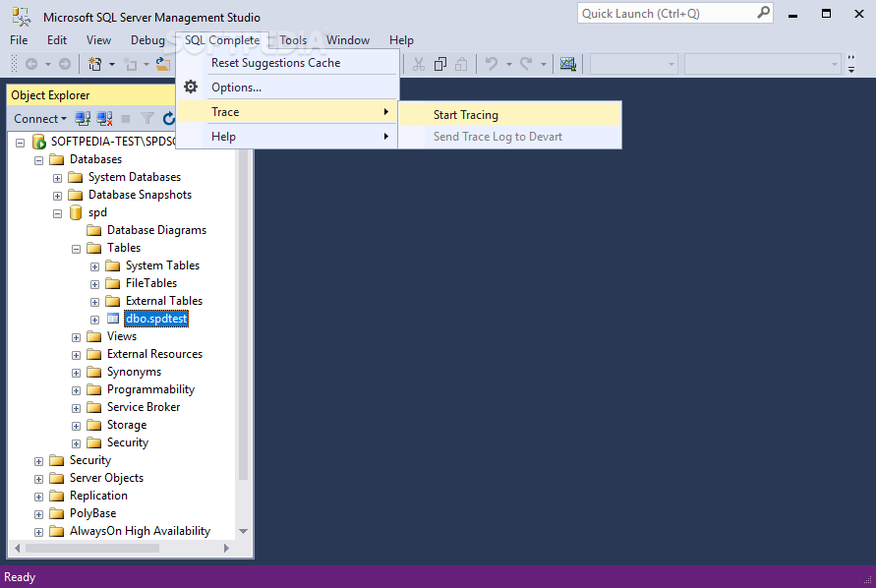Click the Refresh icon in Object Explorer
Screen dimensions: 876x588
pos(169,119)
